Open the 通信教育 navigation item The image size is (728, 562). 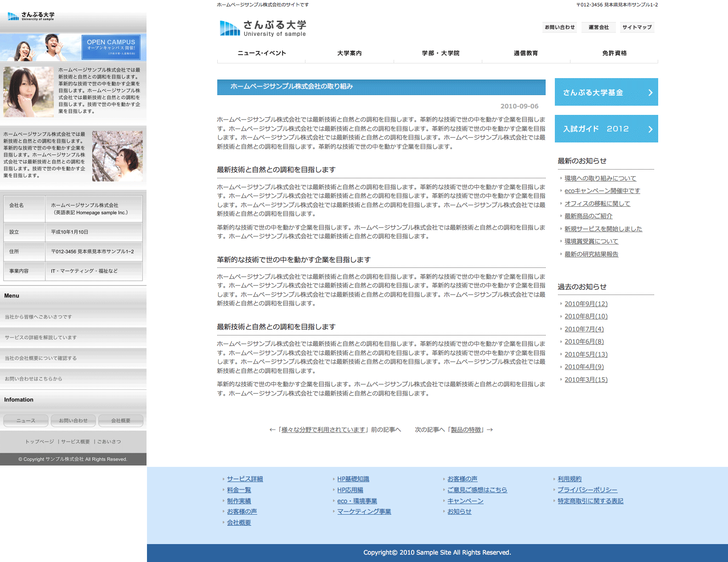[525, 53]
